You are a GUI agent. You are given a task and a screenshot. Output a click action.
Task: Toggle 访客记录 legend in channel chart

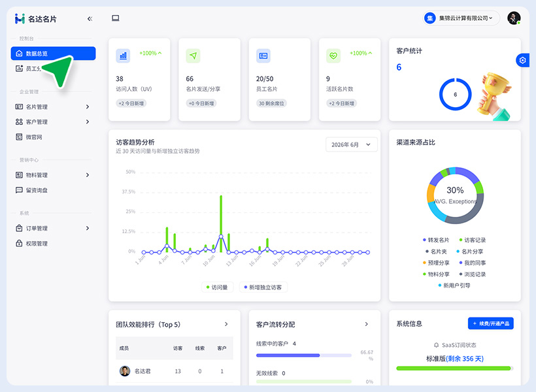coord(473,240)
